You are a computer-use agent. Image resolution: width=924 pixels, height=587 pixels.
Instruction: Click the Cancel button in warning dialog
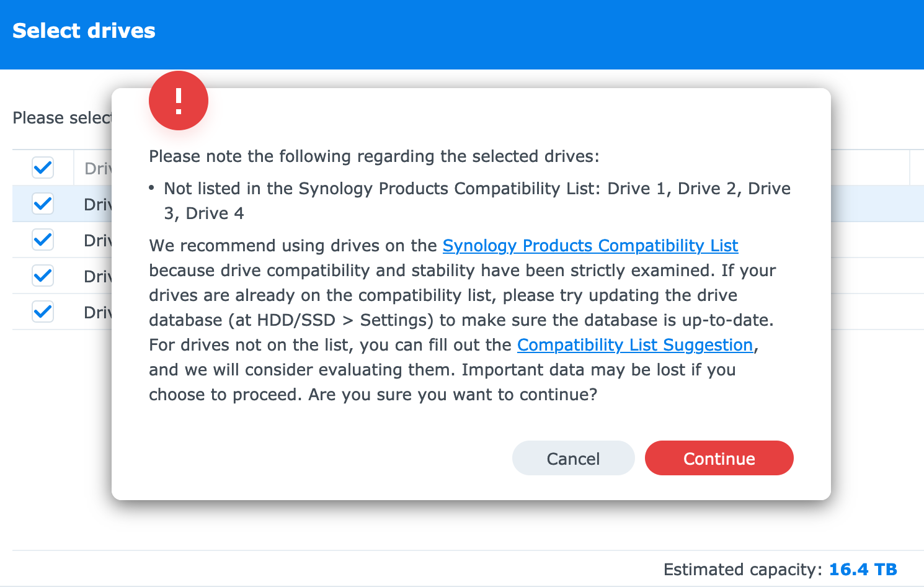pos(574,458)
